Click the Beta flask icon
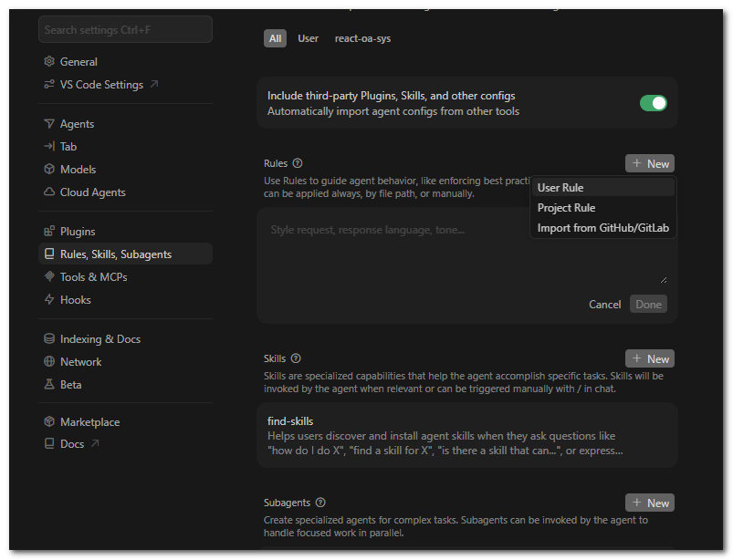Image resolution: width=733 pixels, height=560 pixels. pyautogui.click(x=49, y=384)
